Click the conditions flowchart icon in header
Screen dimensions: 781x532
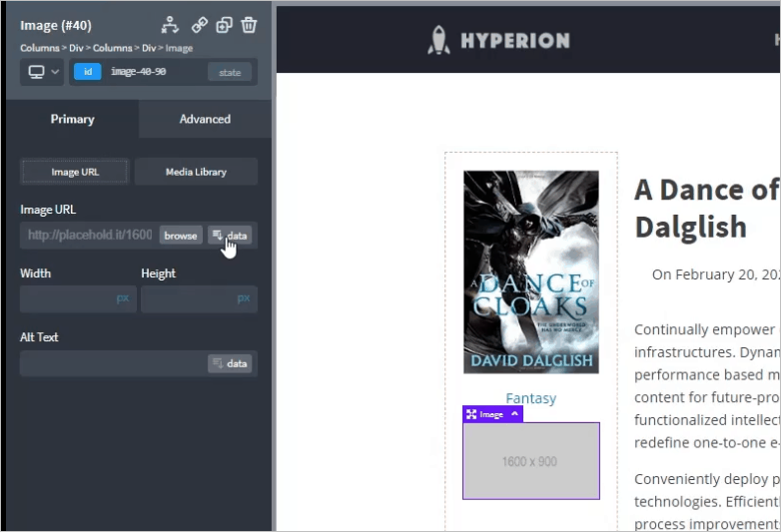coord(170,25)
